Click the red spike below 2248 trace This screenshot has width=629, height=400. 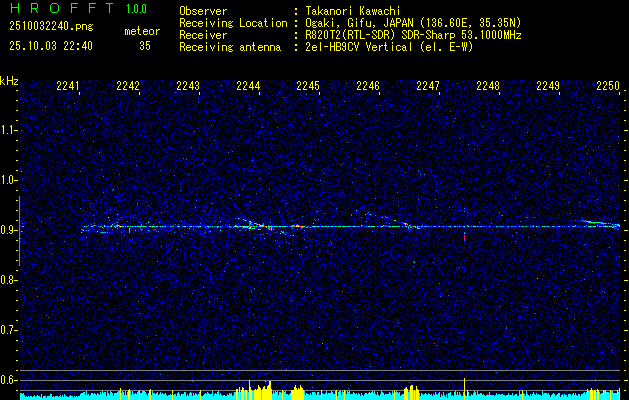465,238
